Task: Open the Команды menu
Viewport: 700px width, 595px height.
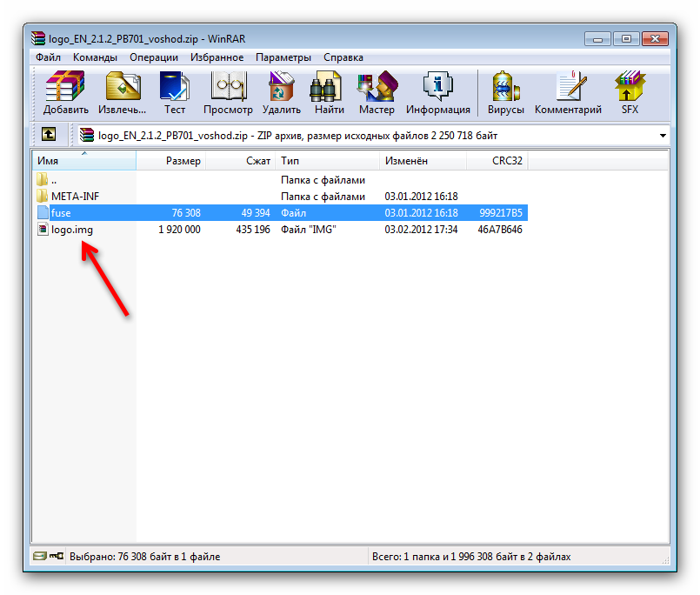Action: click(x=95, y=57)
